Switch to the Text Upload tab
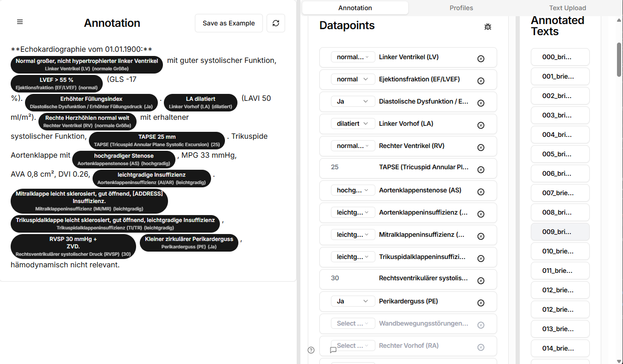This screenshot has width=623, height=364. click(567, 8)
